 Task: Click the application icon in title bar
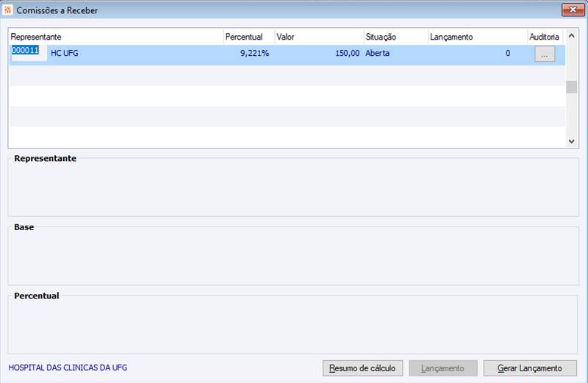pyautogui.click(x=7, y=10)
